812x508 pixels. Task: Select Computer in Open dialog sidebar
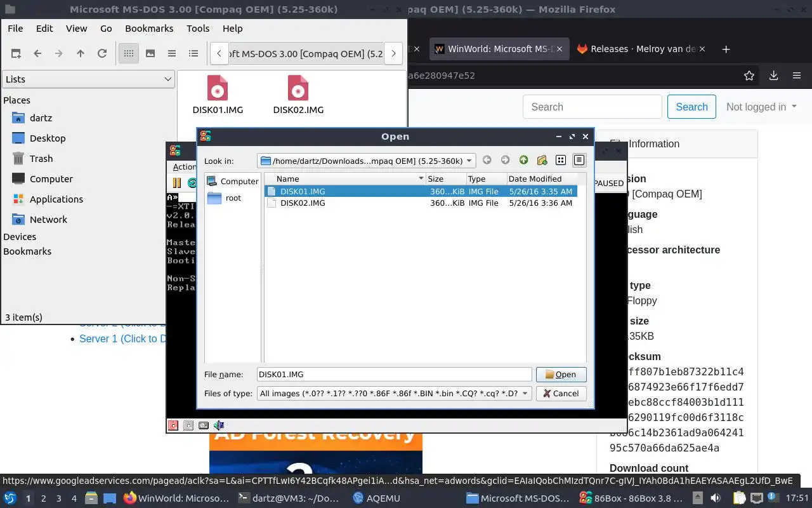[232, 182]
